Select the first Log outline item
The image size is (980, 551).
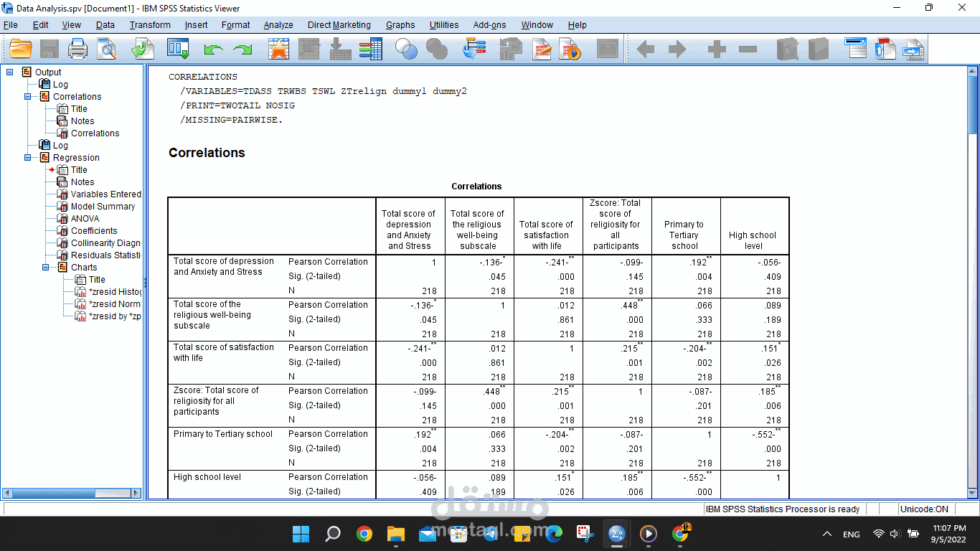tap(60, 84)
